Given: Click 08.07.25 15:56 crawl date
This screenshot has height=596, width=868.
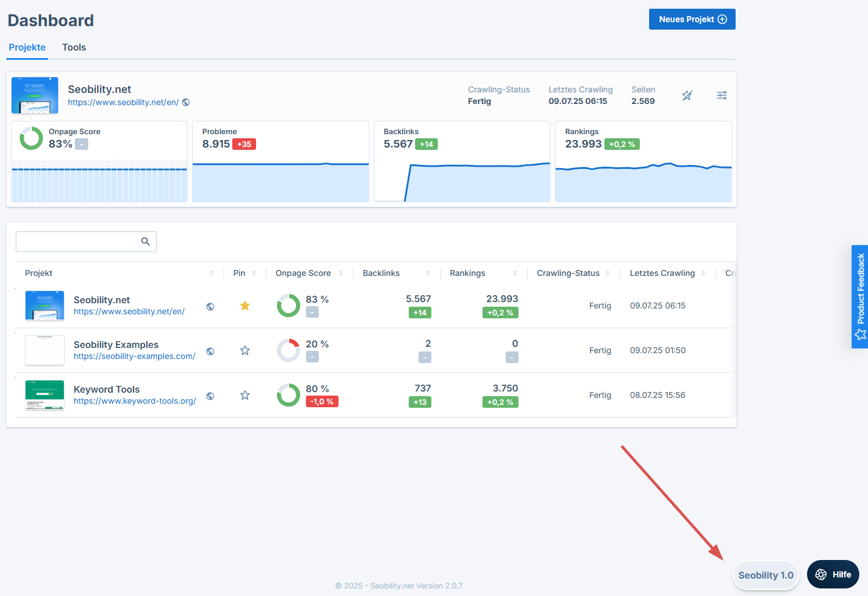Looking at the screenshot, I should coord(658,395).
